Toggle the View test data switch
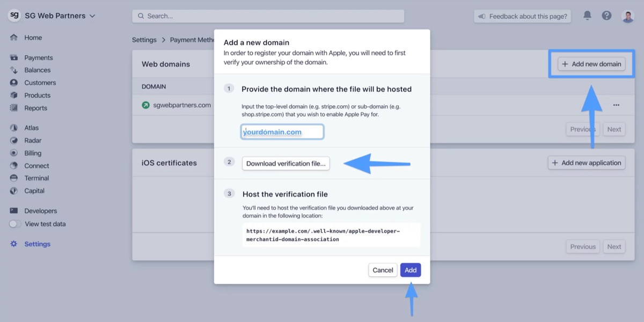Screen dimensions: 644x322 click(x=16, y=224)
